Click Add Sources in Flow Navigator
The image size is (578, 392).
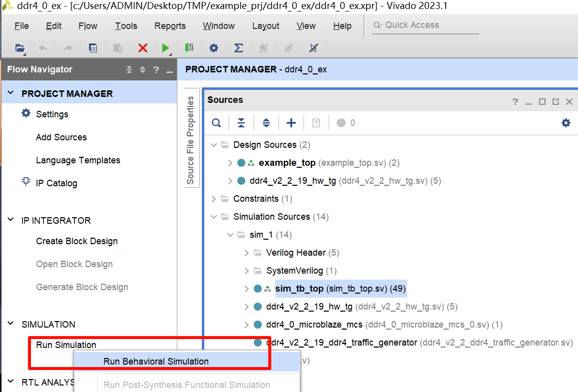tap(61, 137)
